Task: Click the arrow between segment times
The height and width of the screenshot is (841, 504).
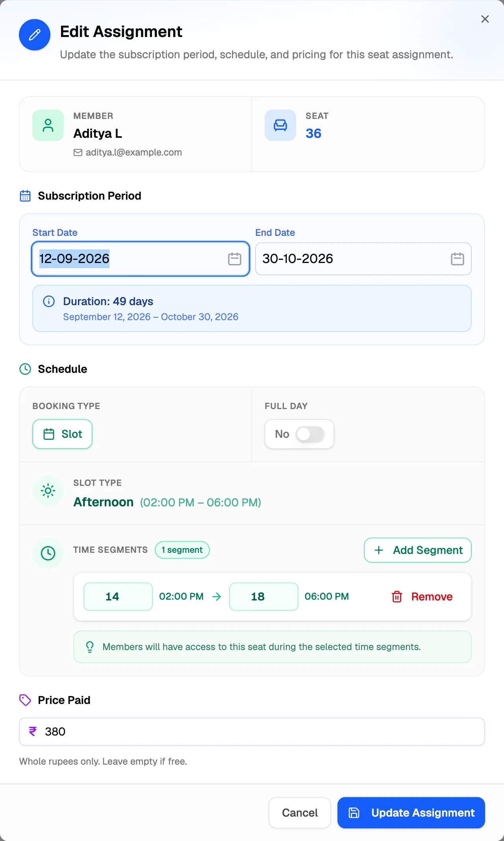Action: 217,596
